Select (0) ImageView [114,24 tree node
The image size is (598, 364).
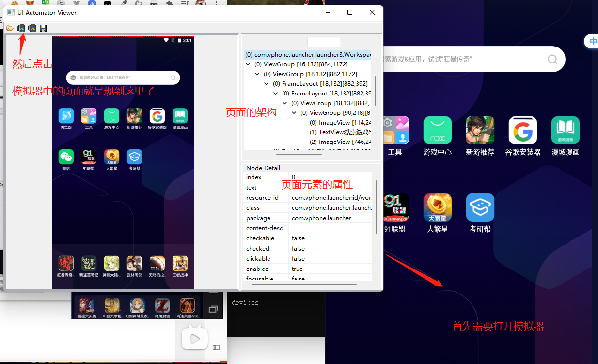pyautogui.click(x=340, y=123)
